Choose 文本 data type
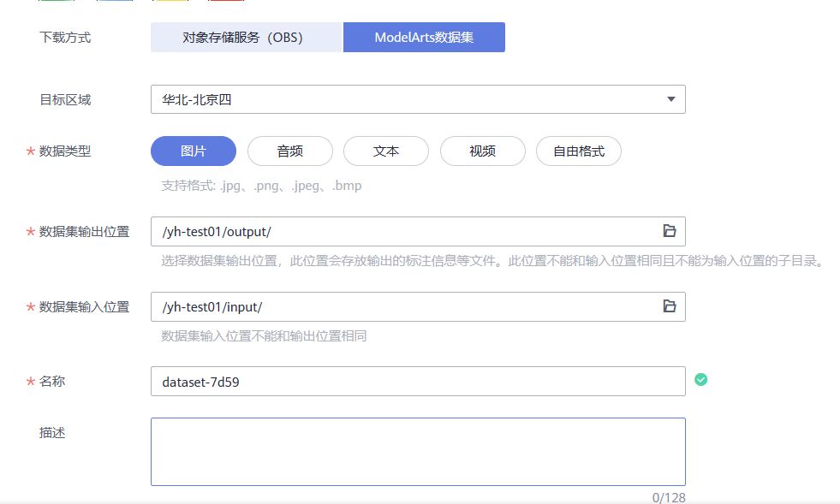The image size is (840, 504). click(x=386, y=151)
